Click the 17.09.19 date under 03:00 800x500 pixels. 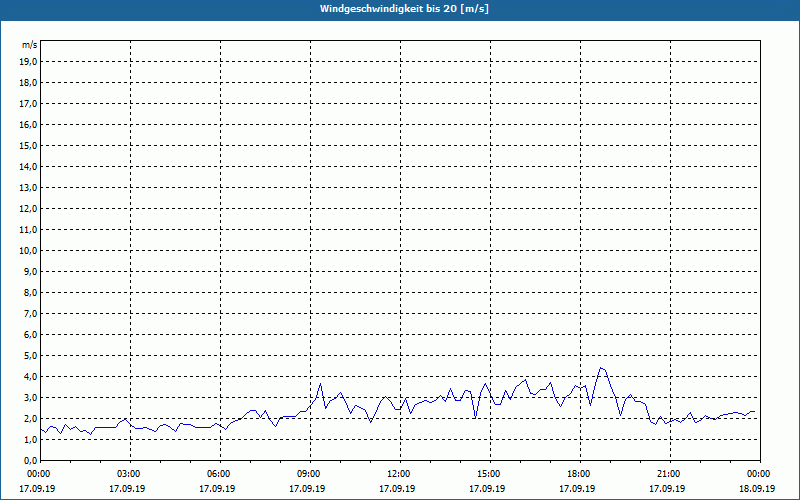click(127, 489)
